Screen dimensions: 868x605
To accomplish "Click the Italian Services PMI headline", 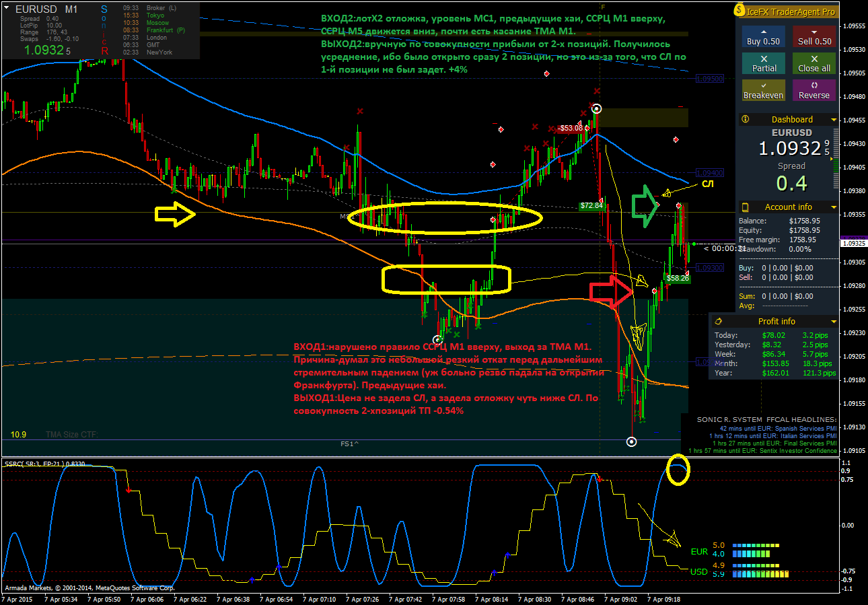I will [x=773, y=436].
